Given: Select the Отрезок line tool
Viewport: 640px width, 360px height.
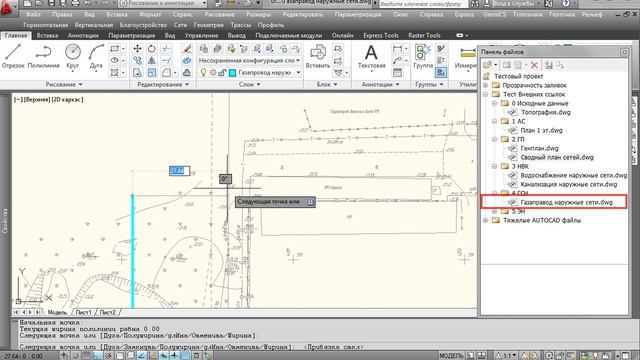Looking at the screenshot, I should pos(13,56).
